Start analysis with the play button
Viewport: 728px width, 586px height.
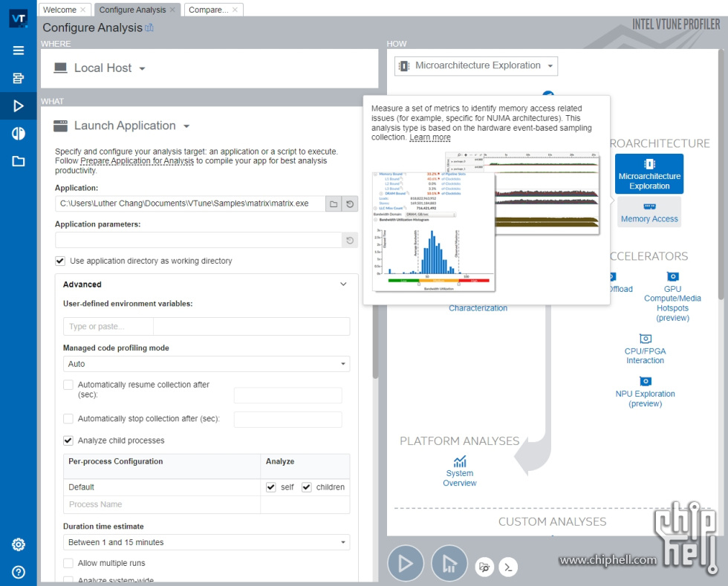tap(406, 563)
